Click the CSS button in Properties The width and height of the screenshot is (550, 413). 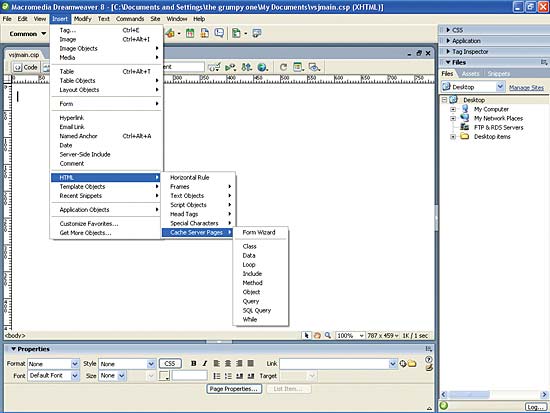[x=170, y=364]
